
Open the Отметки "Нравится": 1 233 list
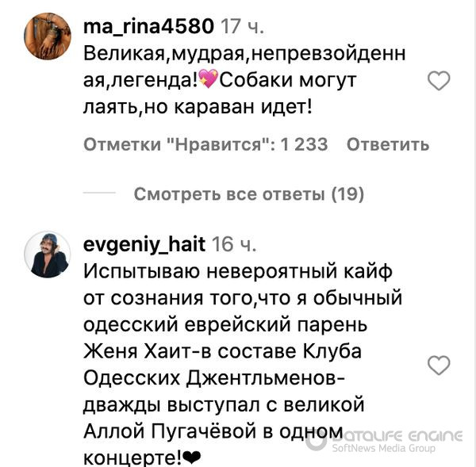pyautogui.click(x=205, y=144)
